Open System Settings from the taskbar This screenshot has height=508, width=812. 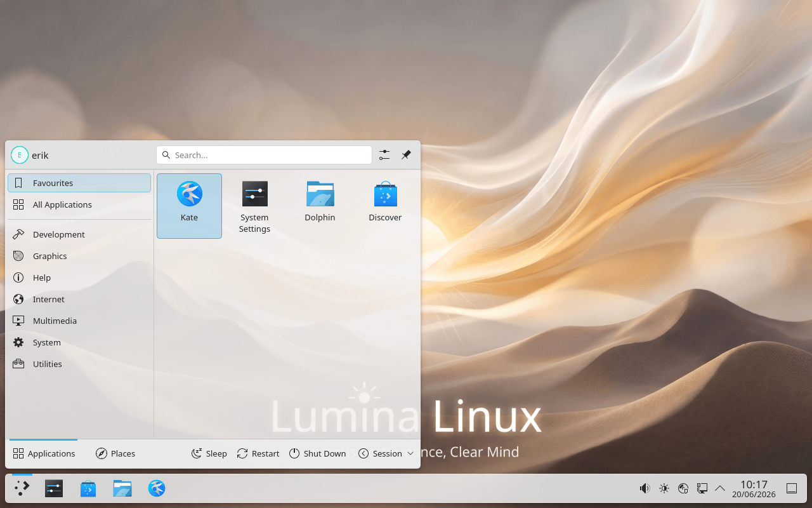point(54,488)
